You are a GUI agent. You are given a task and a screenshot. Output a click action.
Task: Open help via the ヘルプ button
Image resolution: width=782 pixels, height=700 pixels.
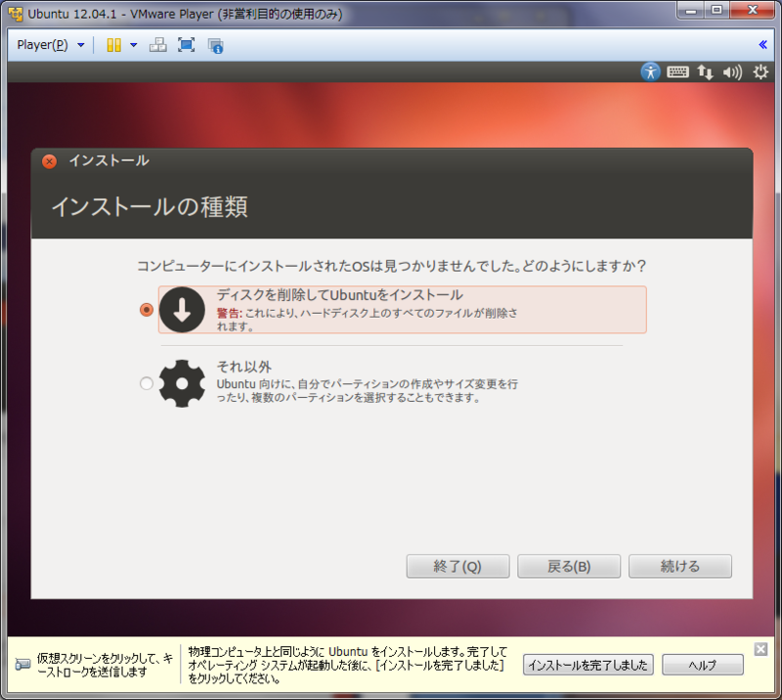point(703,665)
